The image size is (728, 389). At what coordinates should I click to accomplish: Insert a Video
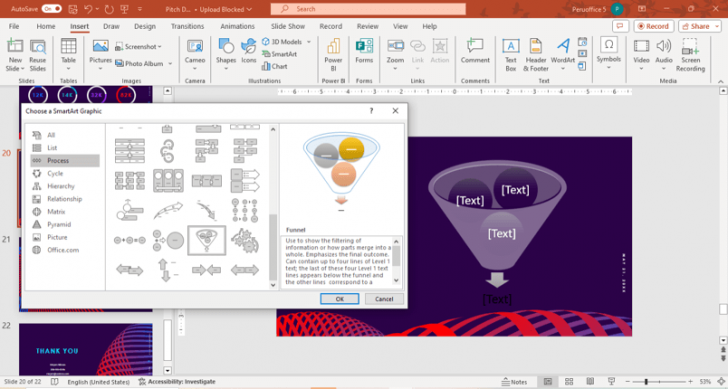click(x=641, y=55)
